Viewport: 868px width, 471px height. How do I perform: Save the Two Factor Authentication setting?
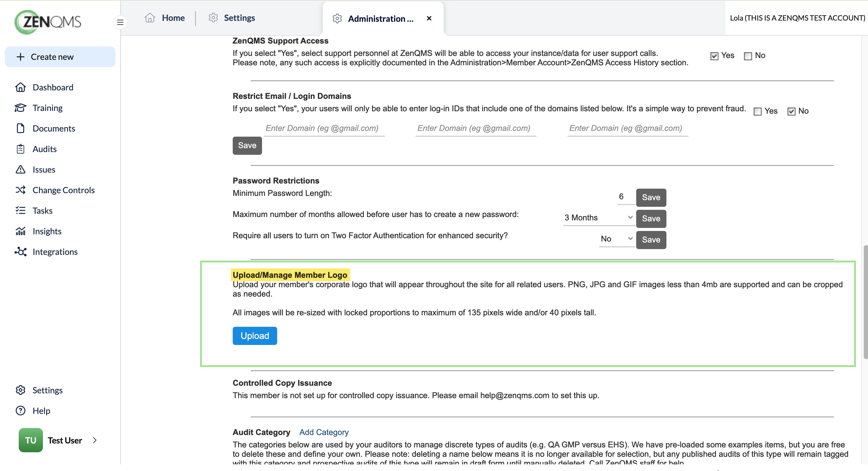[651, 240]
